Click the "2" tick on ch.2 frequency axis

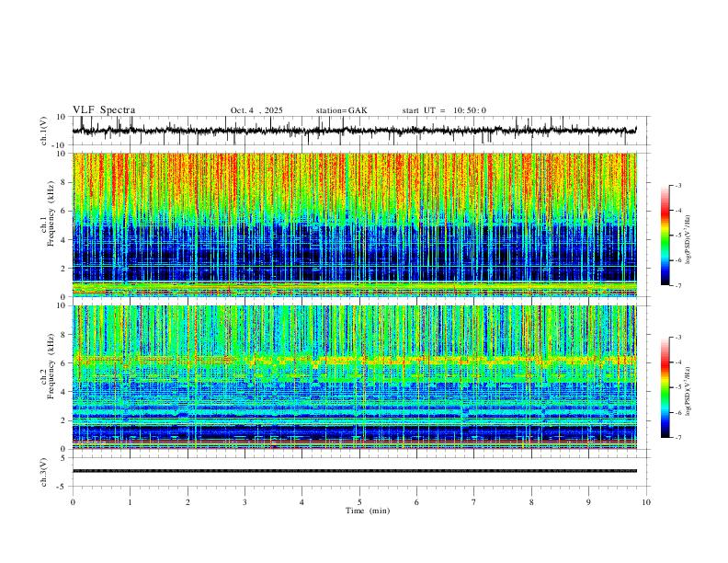64,420
